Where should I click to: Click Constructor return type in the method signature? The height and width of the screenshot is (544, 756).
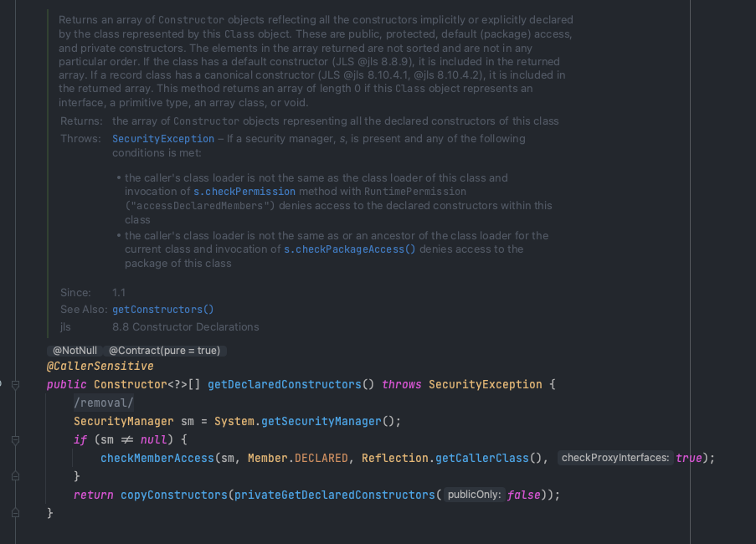(x=130, y=384)
